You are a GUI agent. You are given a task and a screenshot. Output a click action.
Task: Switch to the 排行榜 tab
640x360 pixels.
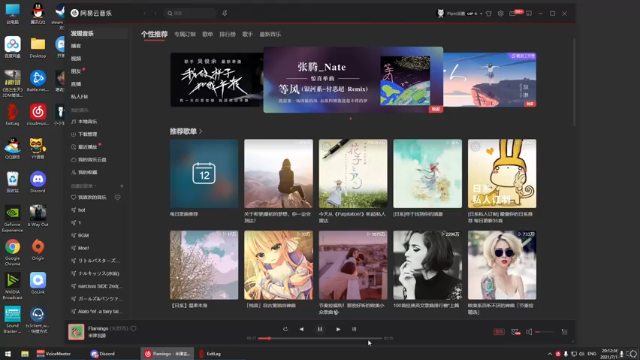pyautogui.click(x=227, y=34)
